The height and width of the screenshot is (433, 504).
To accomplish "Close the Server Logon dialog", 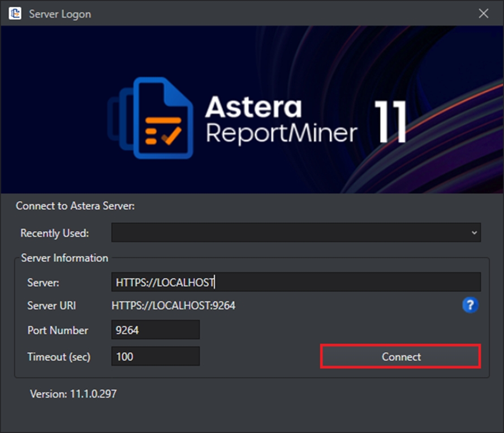I will click(x=484, y=14).
